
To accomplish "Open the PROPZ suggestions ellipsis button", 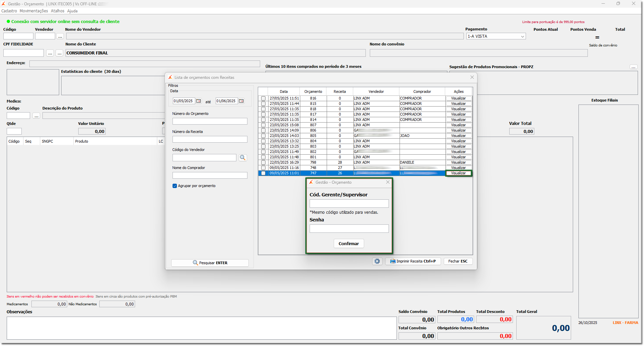I will pos(634,67).
